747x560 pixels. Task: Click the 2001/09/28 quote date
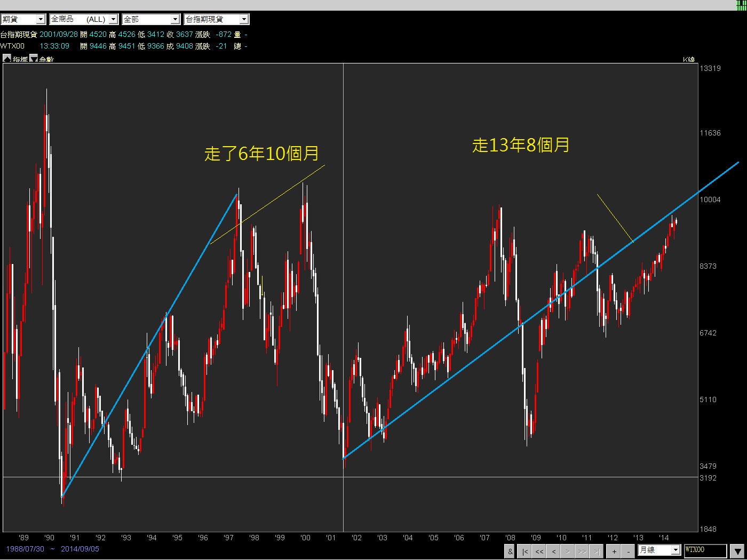pyautogui.click(x=59, y=34)
